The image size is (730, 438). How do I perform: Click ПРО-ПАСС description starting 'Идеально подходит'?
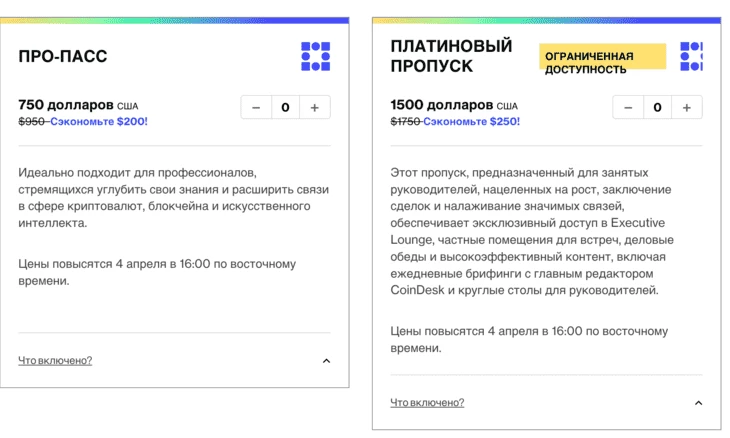point(174,198)
